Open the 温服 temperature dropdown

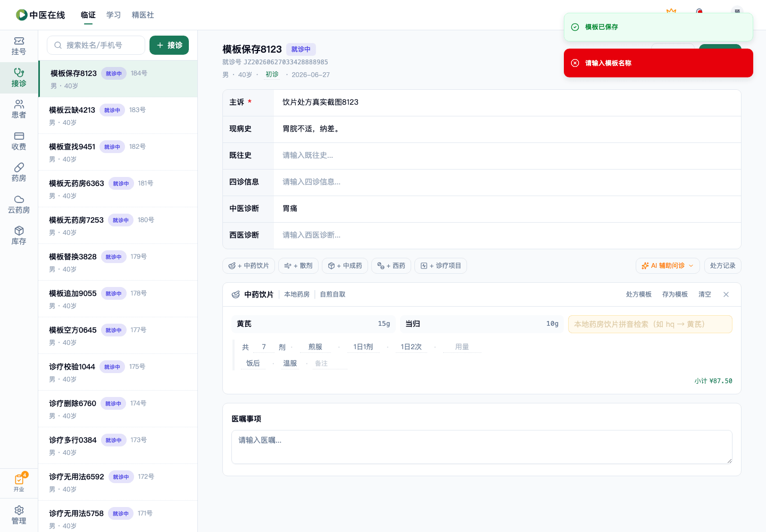tap(290, 364)
